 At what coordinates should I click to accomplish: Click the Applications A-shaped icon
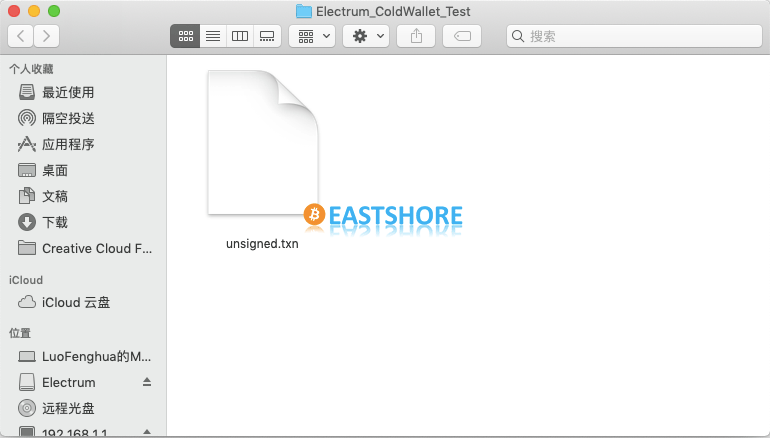(x=27, y=144)
